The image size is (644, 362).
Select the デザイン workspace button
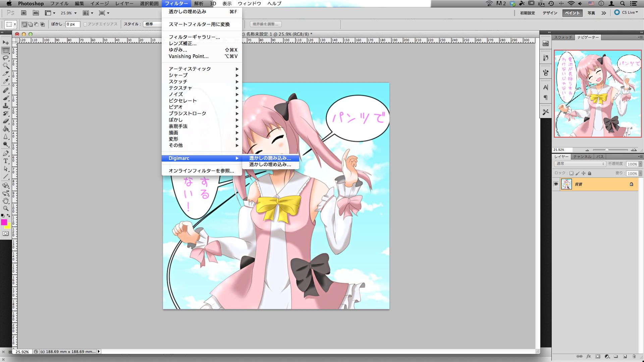click(x=550, y=13)
